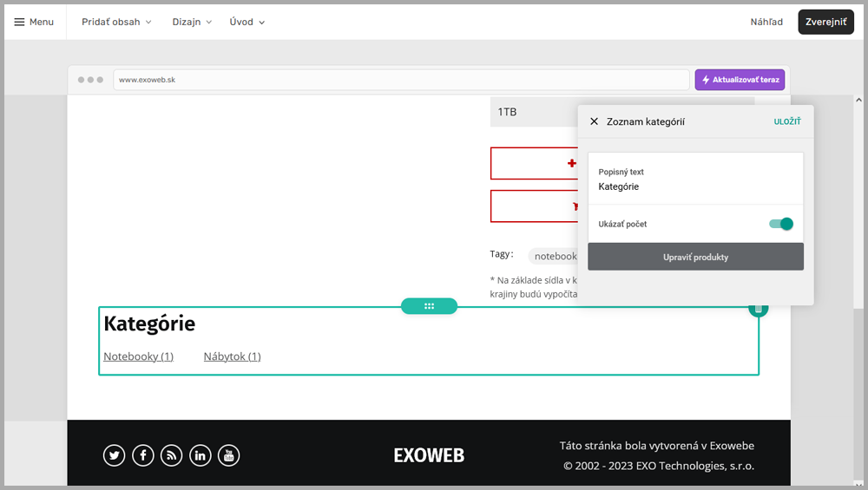Open the hamburger Menu icon
The height and width of the screenshot is (490, 868).
click(x=20, y=23)
